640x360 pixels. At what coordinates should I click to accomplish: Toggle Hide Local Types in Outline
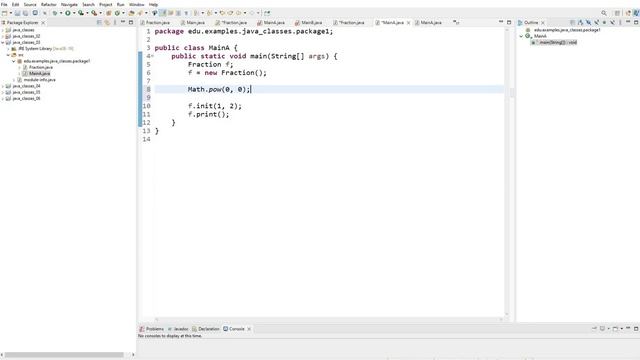(x=612, y=22)
